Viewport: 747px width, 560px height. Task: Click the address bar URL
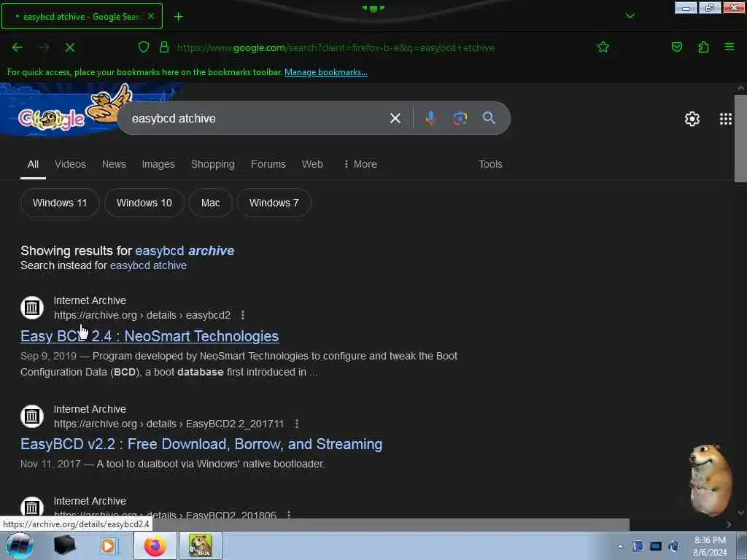[x=336, y=47]
